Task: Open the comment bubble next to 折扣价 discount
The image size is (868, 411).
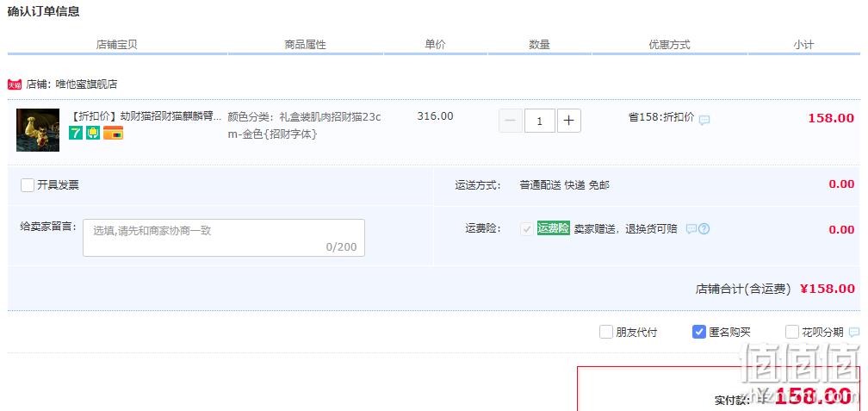Action: 704,120
